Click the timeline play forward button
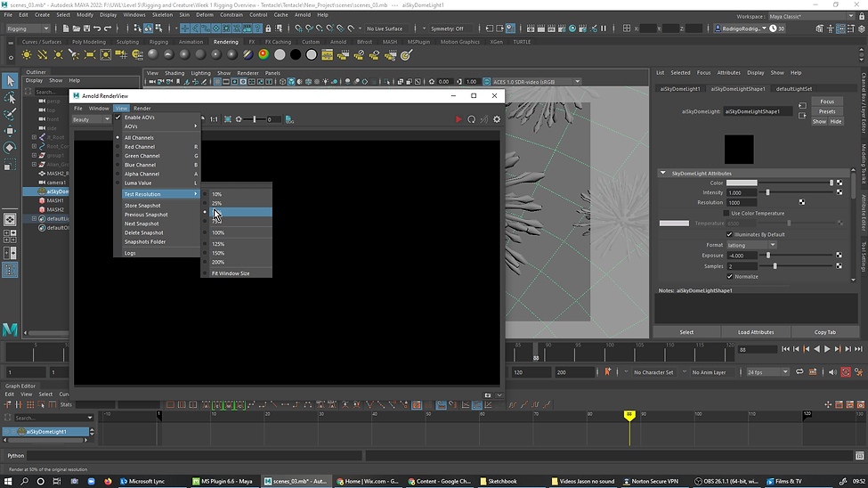Viewport: 868px width, 488px height. [x=827, y=349]
